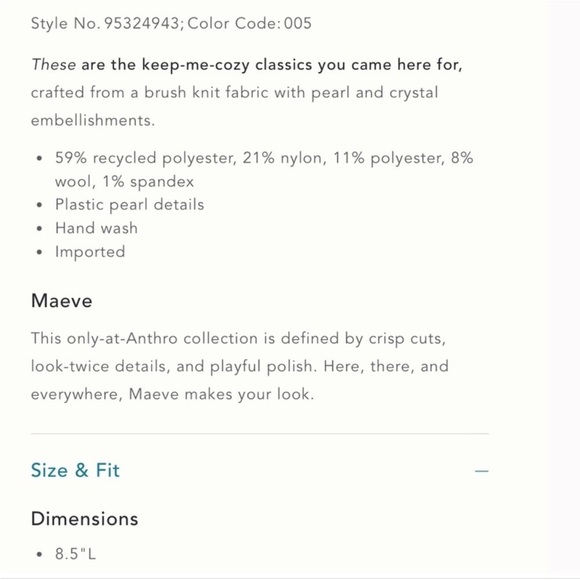Click the bold keep-me-cozy classics sentence

tap(272, 65)
